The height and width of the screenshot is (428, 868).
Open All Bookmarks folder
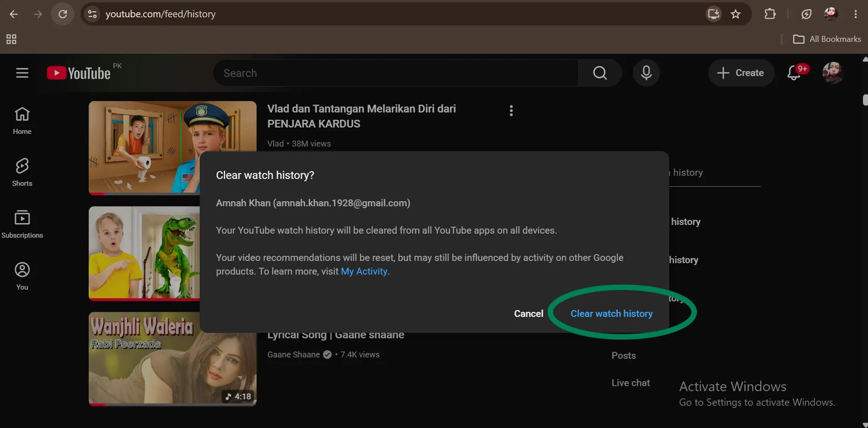827,39
